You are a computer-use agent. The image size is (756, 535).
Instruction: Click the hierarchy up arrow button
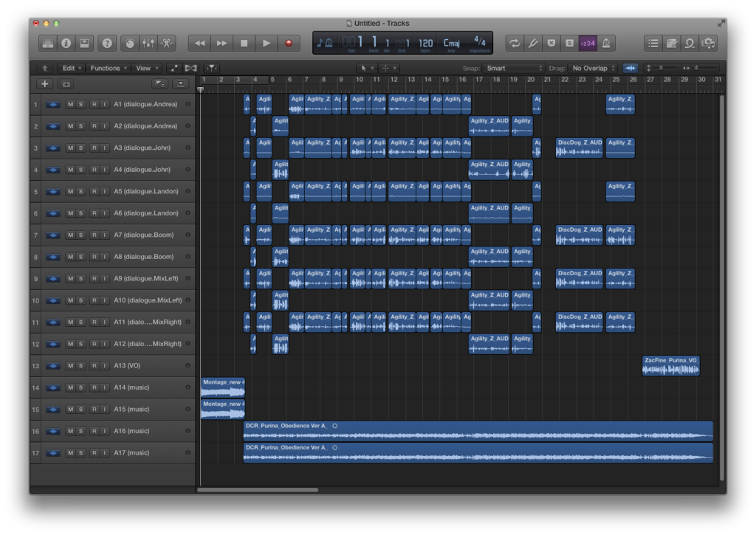[45, 68]
